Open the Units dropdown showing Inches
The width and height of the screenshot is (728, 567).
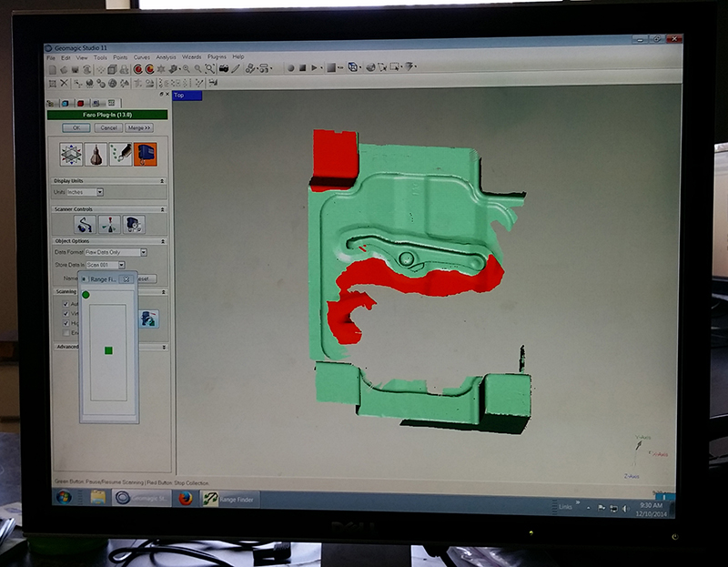pos(86,192)
